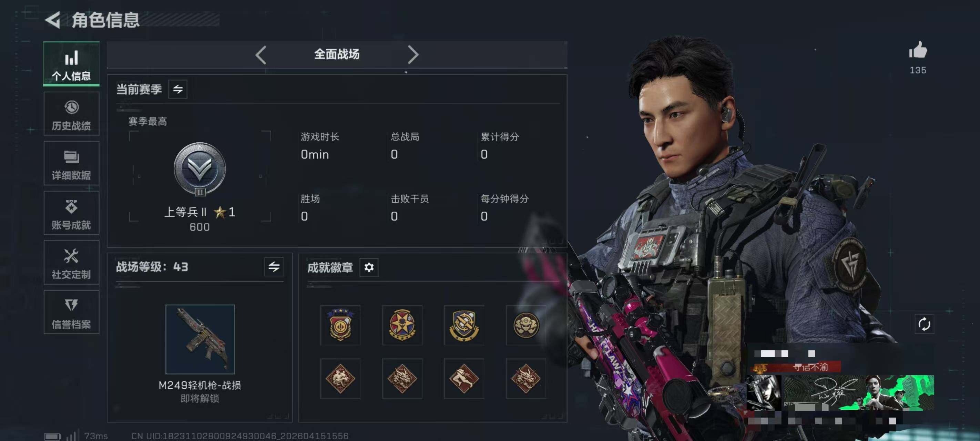Viewport: 980px width, 441px height.
Task: Click the rotate character refresh icon
Action: [x=924, y=324]
